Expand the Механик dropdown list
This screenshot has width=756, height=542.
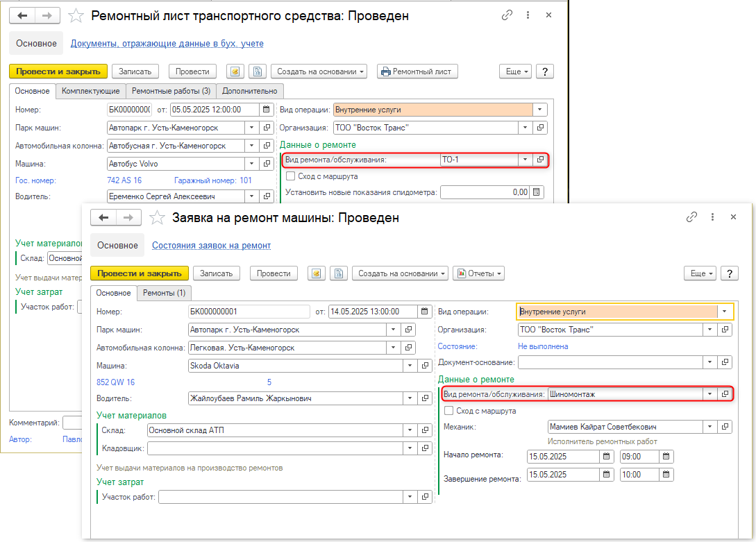click(709, 427)
